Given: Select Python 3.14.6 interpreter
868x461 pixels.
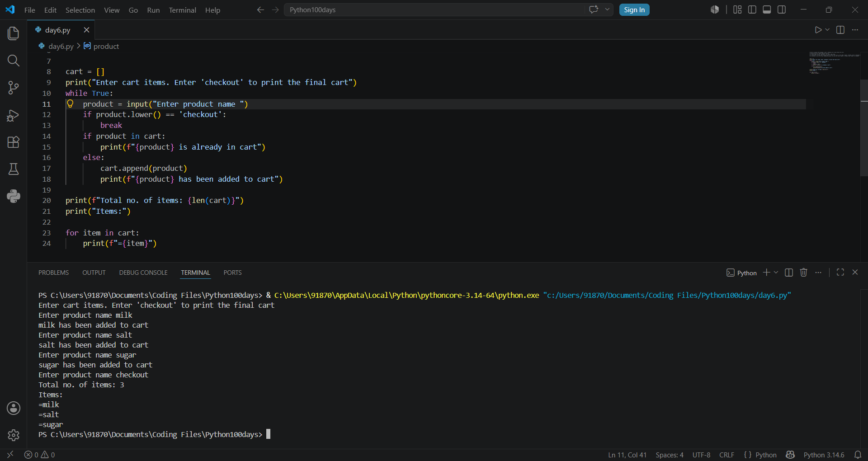Looking at the screenshot, I should coord(824,455).
